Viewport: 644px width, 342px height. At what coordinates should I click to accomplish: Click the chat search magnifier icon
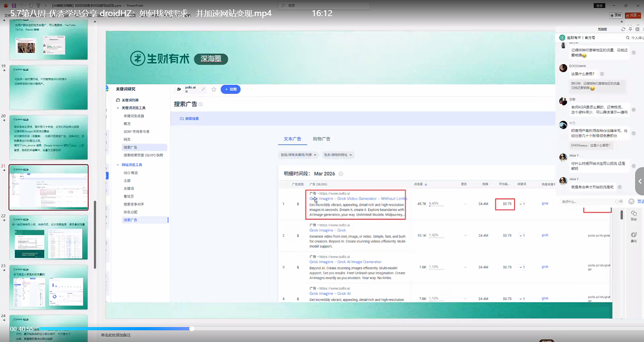(627, 38)
